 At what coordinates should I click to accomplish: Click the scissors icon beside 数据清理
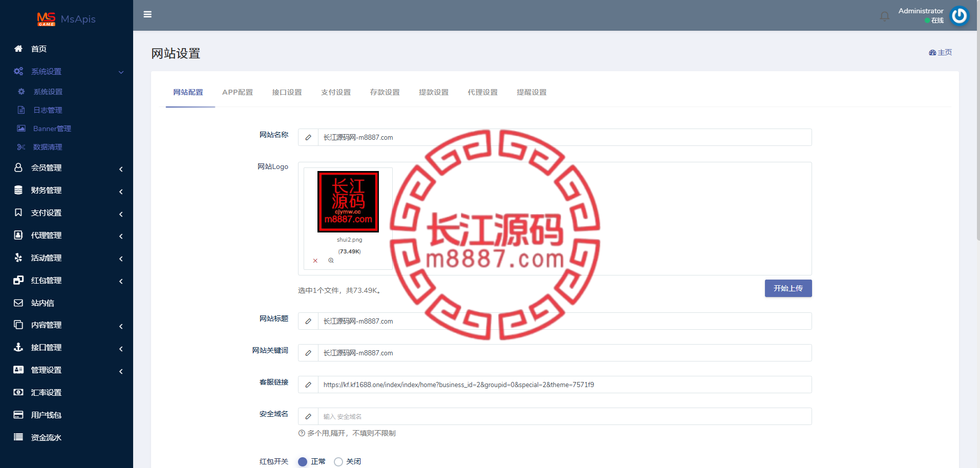[x=22, y=147]
